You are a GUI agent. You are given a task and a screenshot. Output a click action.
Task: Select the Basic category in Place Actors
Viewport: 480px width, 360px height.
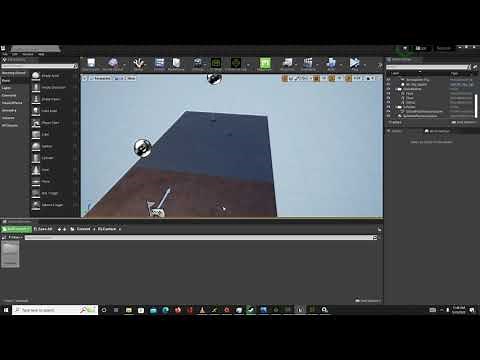(x=6, y=80)
